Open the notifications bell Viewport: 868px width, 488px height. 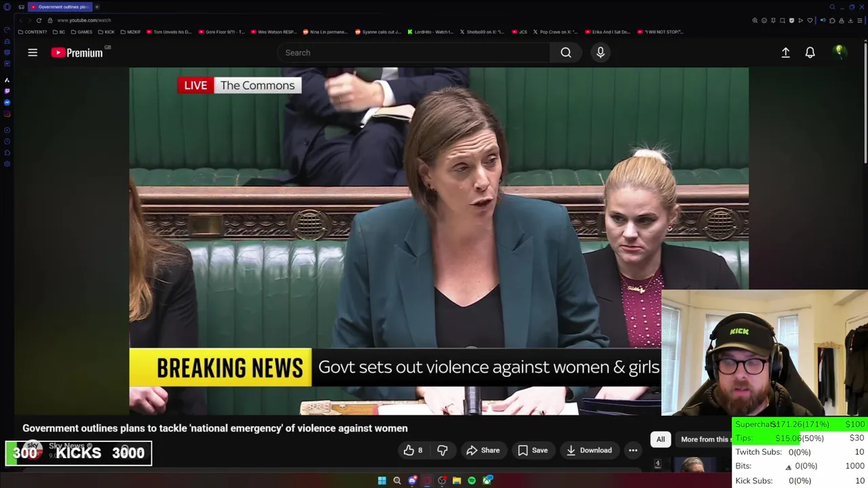(810, 52)
